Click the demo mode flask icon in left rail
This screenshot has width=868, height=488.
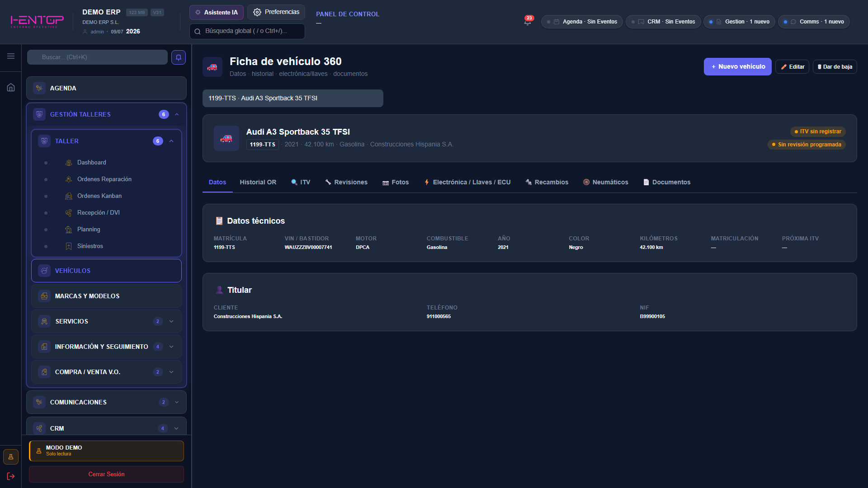tap(11, 457)
